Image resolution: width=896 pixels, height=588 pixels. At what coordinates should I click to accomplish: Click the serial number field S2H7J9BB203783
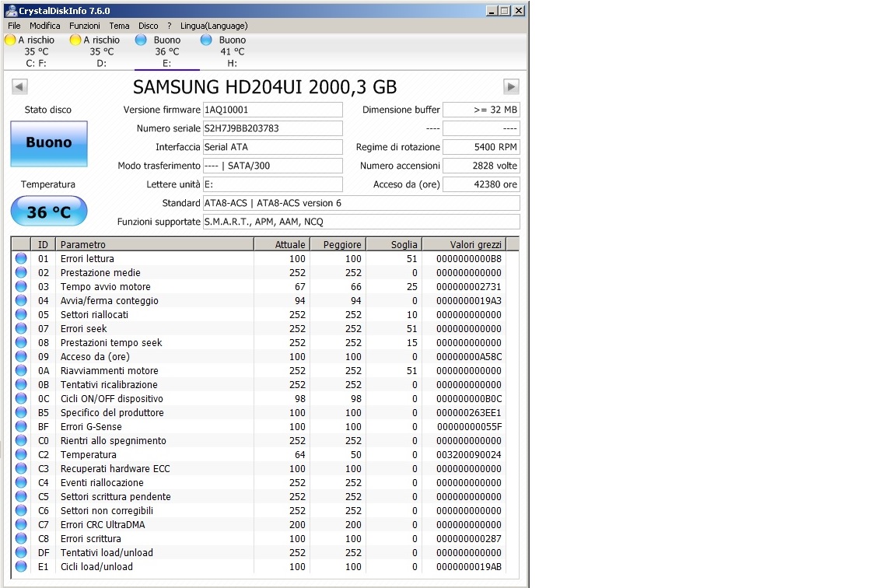pos(272,128)
